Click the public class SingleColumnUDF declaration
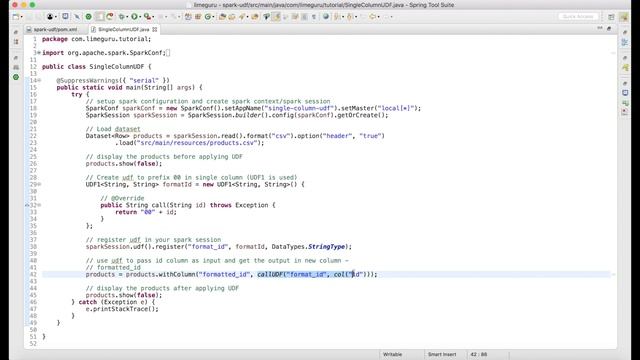The image size is (640, 360). [96, 67]
